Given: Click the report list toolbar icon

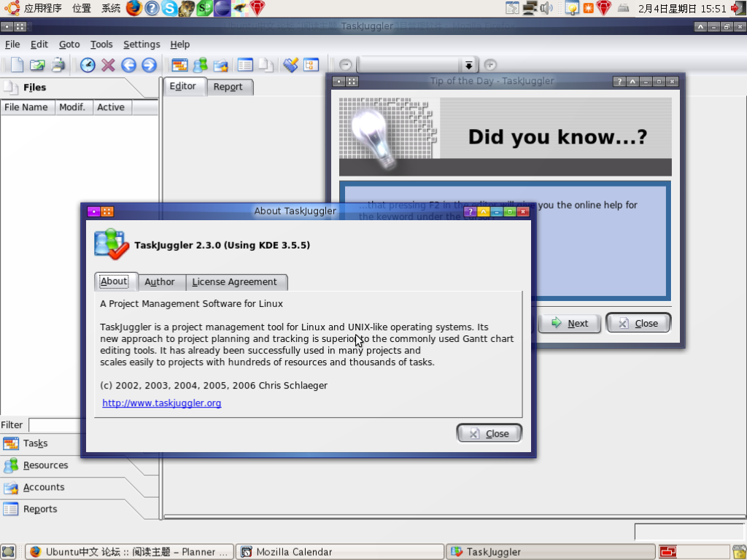Looking at the screenshot, I should pos(245,65).
